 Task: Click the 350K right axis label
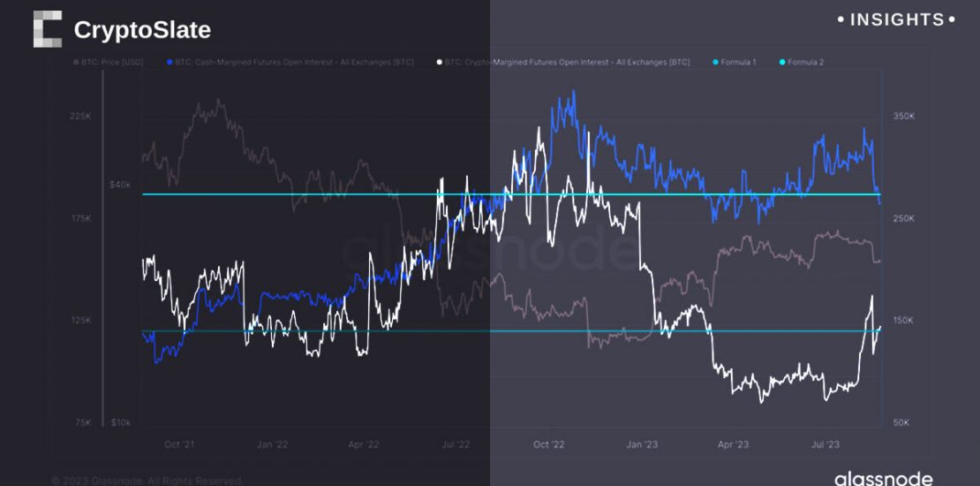coord(904,117)
